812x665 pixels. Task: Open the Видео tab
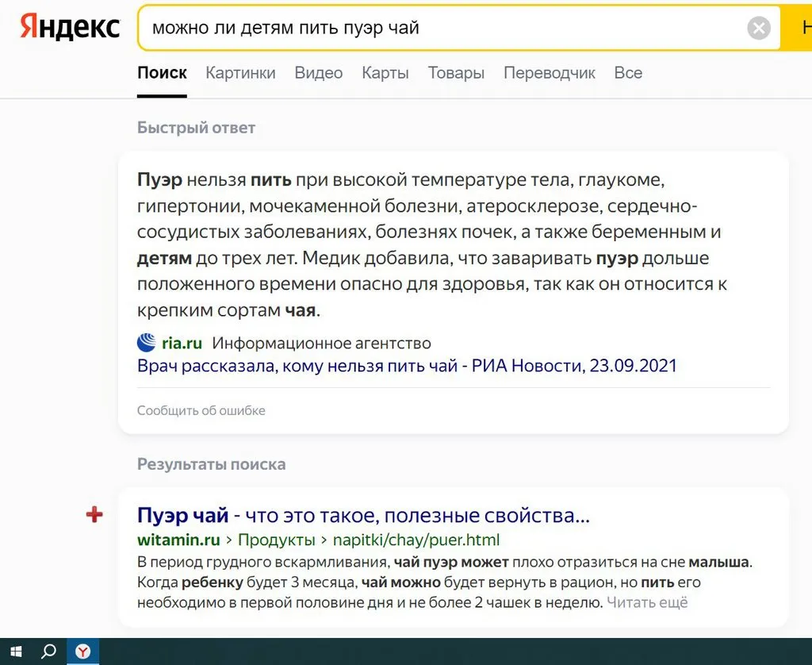(x=319, y=72)
